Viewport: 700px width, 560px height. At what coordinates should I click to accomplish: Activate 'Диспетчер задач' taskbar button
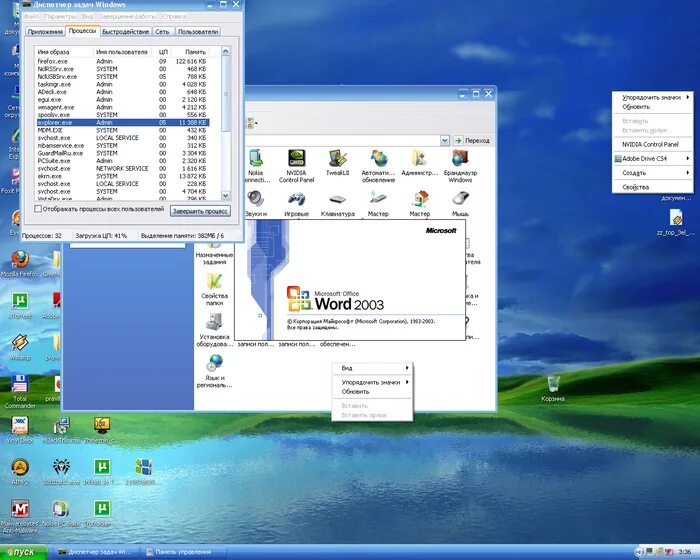coord(96,552)
